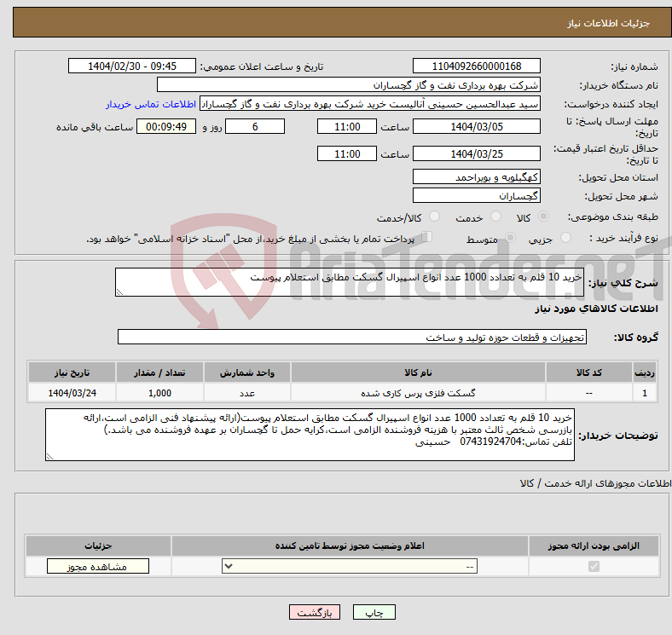Open اطلاعات تماس خریدار link
The height and width of the screenshot is (635, 672).
point(151,104)
